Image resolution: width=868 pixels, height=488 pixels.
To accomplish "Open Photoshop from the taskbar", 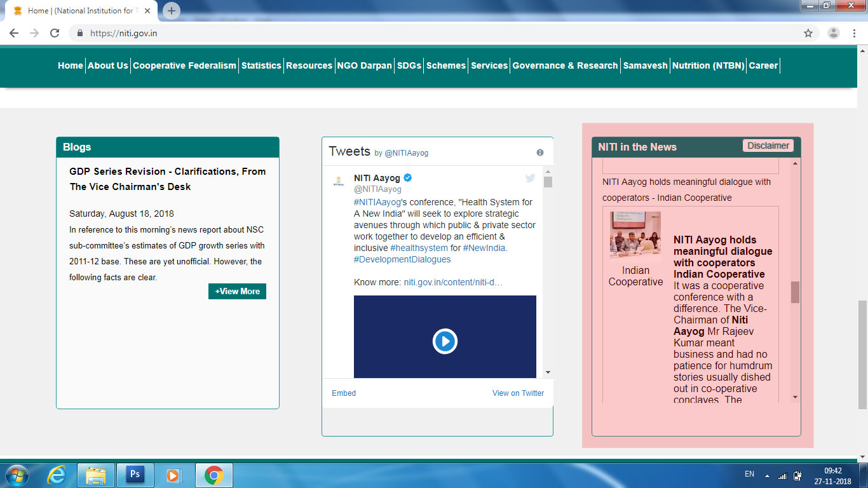I will click(135, 475).
